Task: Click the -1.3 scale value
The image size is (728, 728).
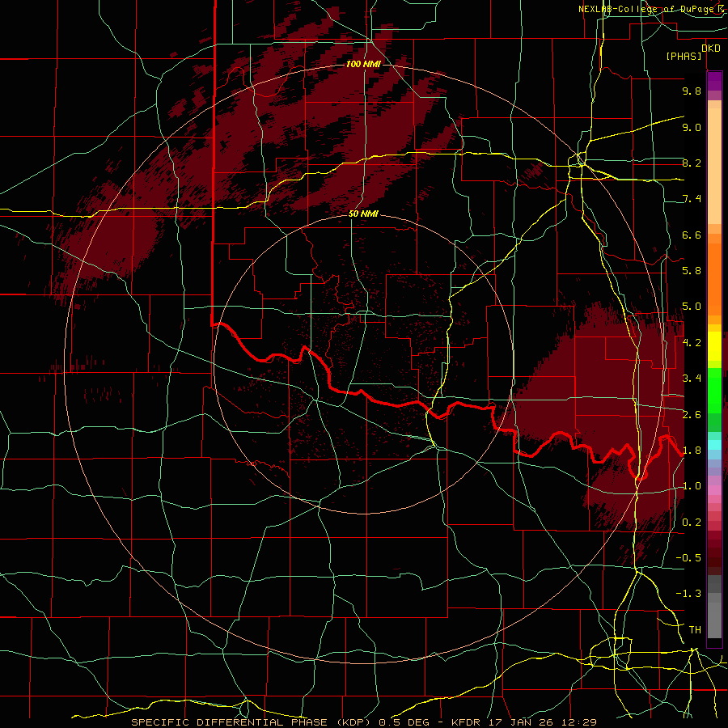Action: (688, 594)
